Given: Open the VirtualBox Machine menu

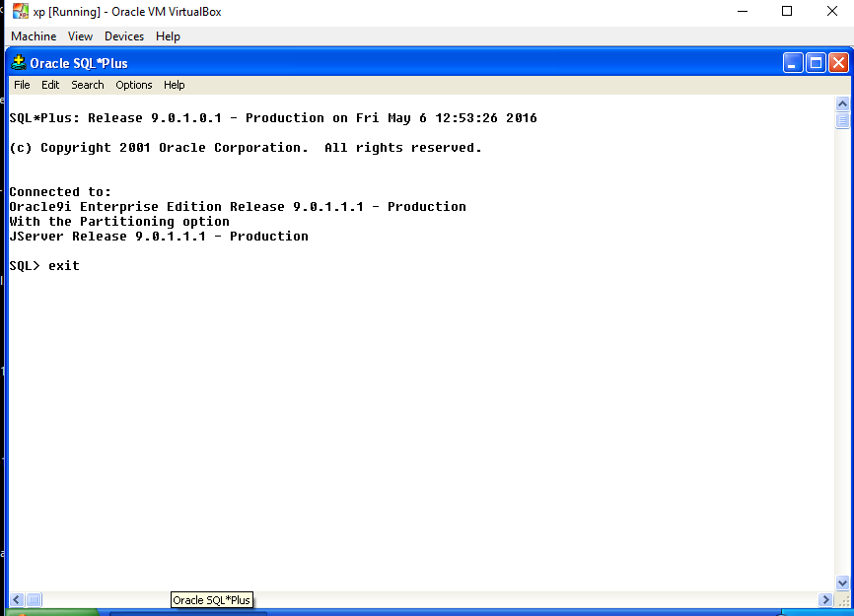Looking at the screenshot, I should click(34, 36).
